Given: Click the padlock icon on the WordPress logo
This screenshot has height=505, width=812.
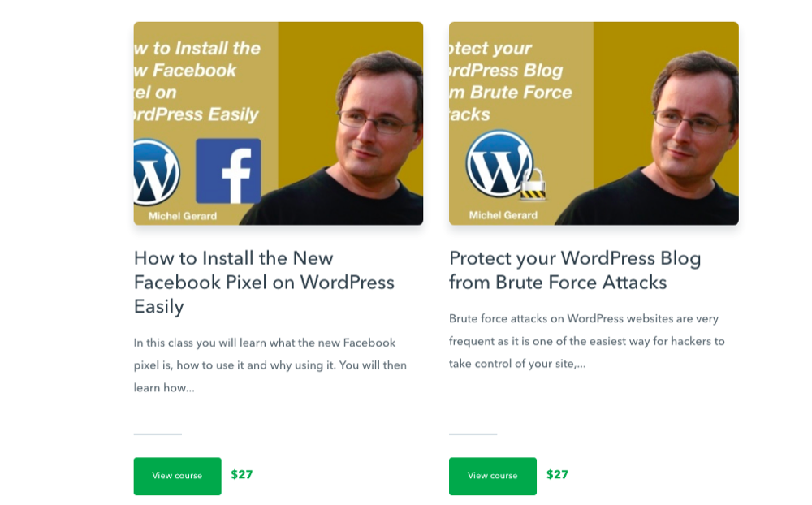Looking at the screenshot, I should [533, 184].
